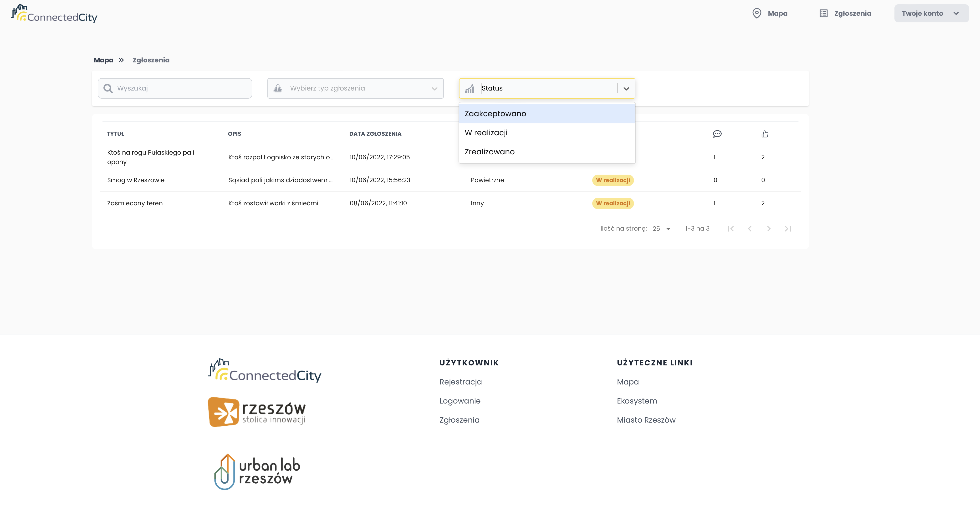Click description Ktoś zostawił worki z śmiećmi
The image size is (980, 505).
(273, 203)
